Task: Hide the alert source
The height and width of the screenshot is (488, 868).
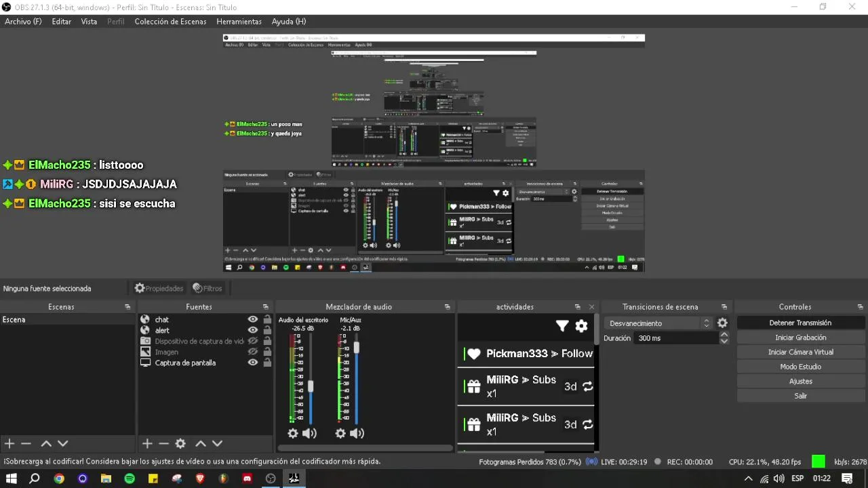Action: tap(253, 330)
